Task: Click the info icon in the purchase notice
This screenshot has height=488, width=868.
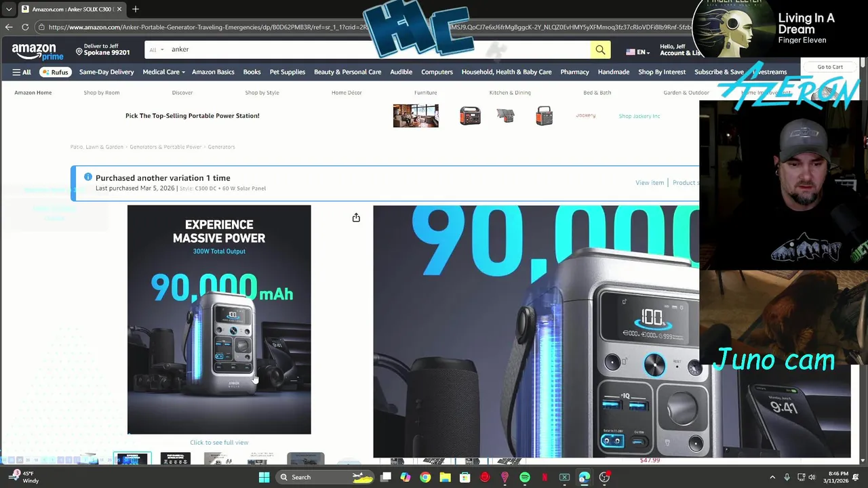Action: [x=88, y=178]
